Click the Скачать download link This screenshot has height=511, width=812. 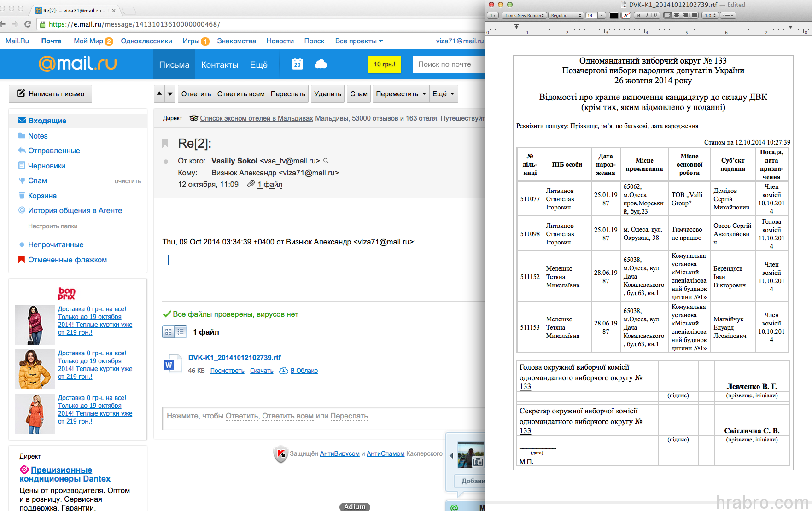[262, 371]
